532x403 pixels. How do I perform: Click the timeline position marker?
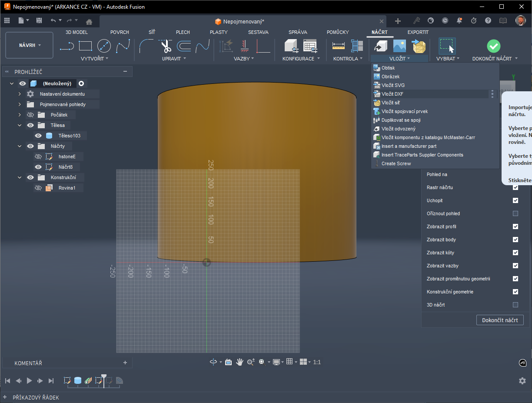pyautogui.click(x=103, y=376)
